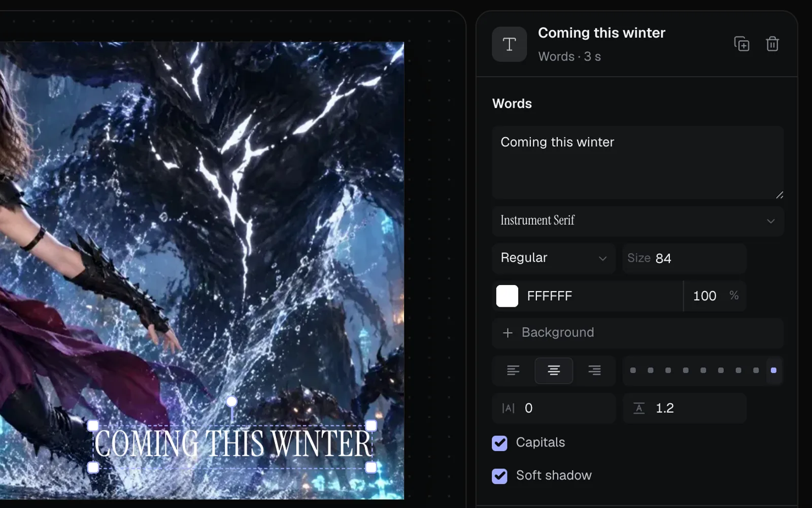Click the white FFFFFF color swatch

click(507, 296)
